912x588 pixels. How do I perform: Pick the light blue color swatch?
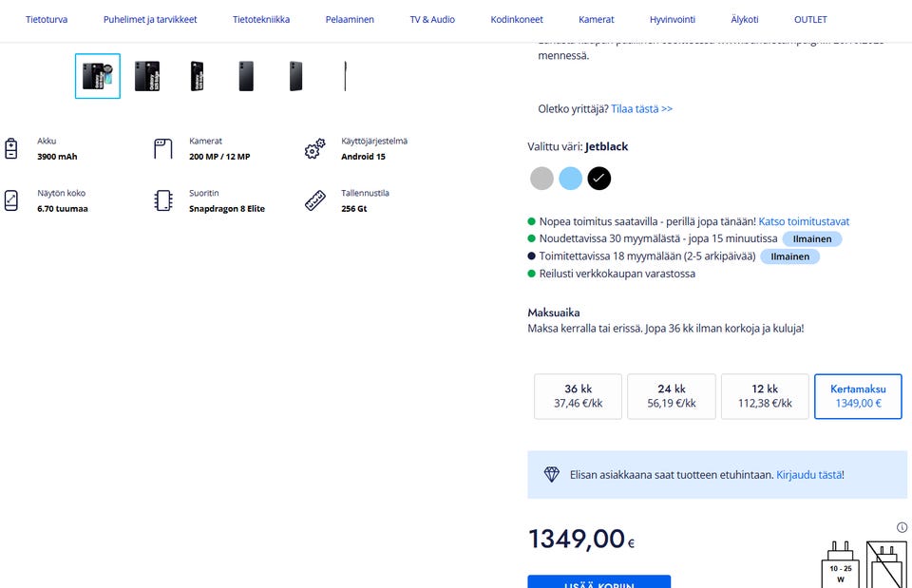(x=570, y=178)
